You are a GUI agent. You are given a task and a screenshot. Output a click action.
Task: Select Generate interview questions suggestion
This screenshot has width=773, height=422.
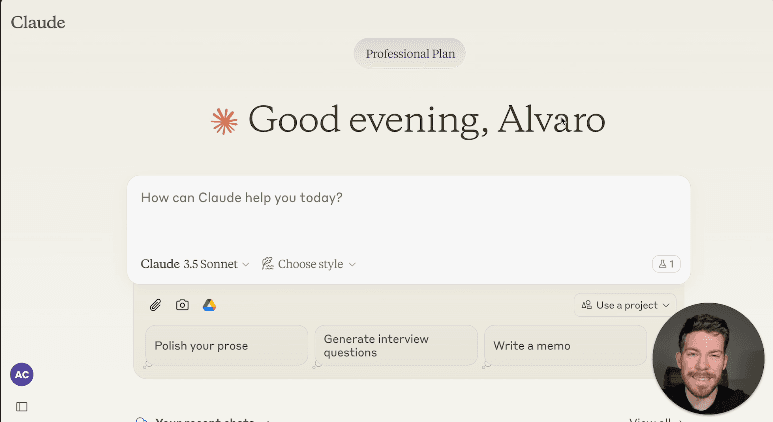(396, 346)
